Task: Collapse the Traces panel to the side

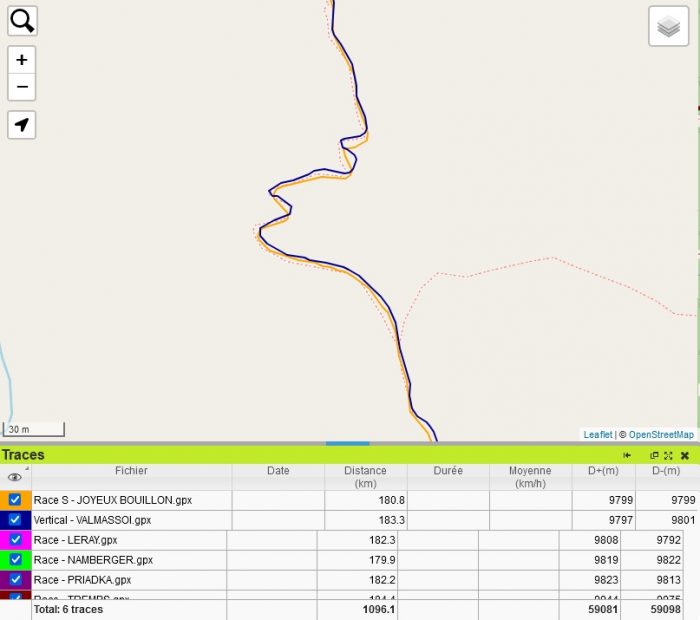Action: click(x=627, y=455)
